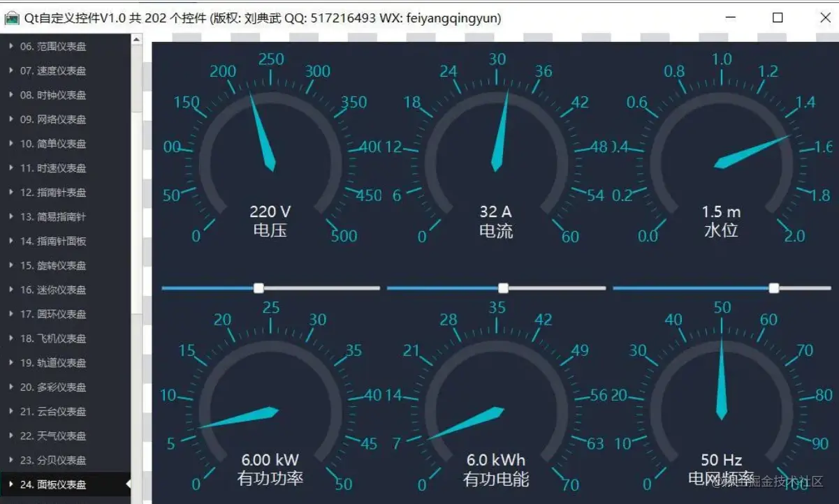
Task: Expand arrow beside 14. 指南针面板
Action: tap(10, 241)
